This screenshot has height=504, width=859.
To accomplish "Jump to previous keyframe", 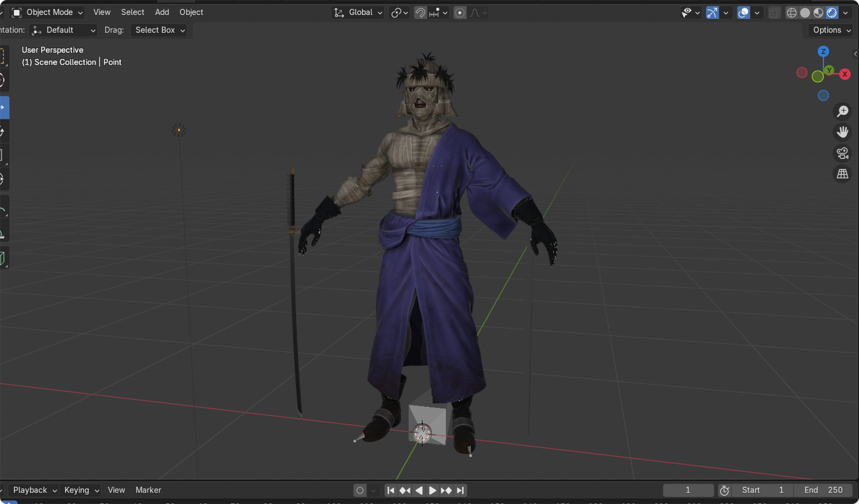I will (x=405, y=490).
